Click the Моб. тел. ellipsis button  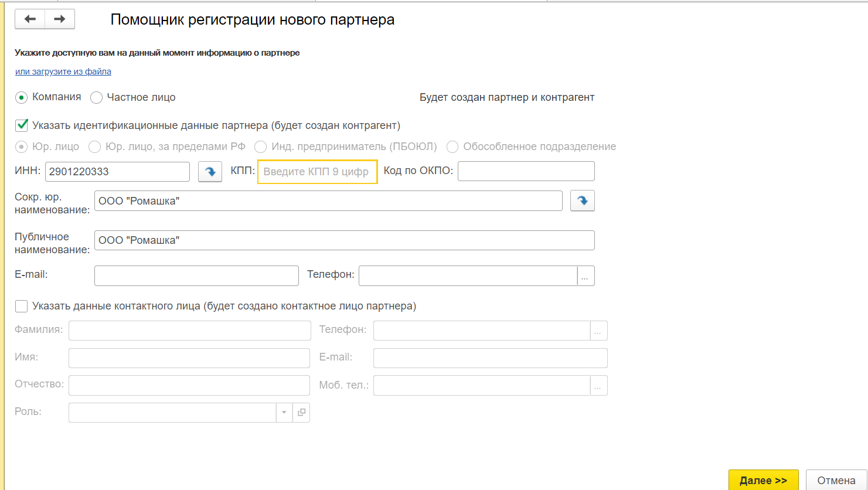click(x=598, y=386)
